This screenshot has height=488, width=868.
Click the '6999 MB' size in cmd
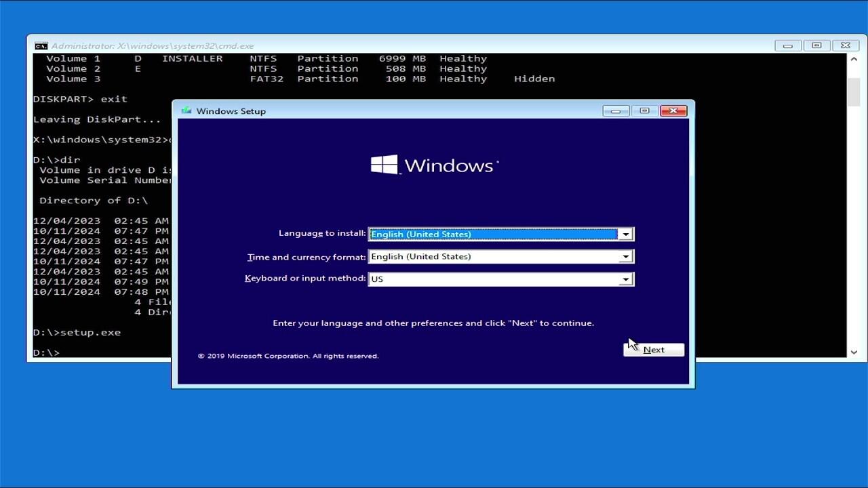(402, 58)
